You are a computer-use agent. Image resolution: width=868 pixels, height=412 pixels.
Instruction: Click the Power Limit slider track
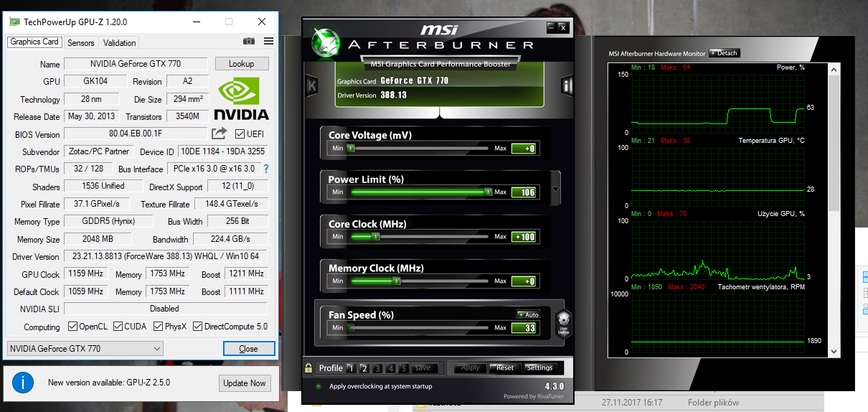420,192
